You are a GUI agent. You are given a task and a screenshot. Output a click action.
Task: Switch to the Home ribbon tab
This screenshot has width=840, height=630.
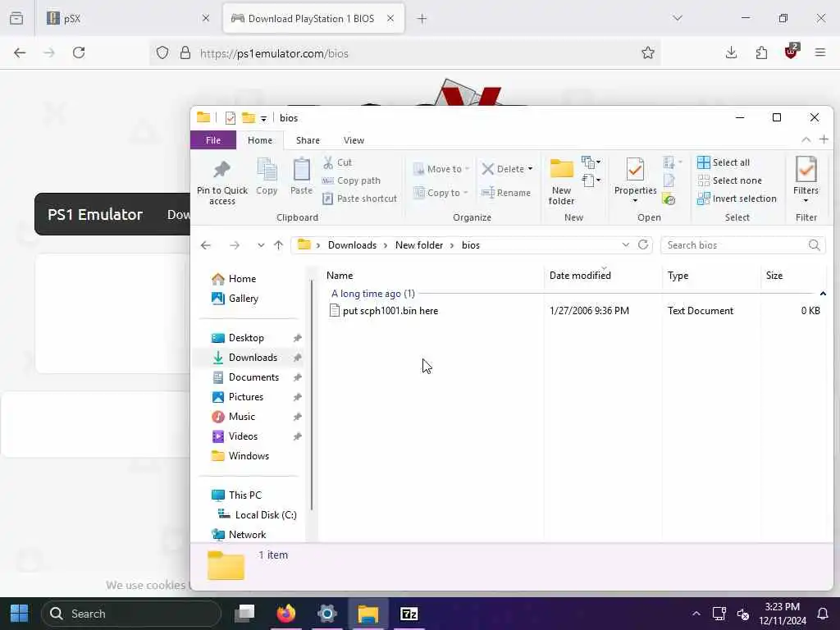(x=260, y=140)
